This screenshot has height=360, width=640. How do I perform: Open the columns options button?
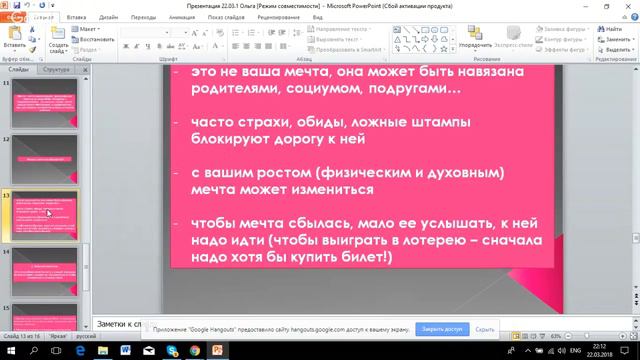pos(284,47)
